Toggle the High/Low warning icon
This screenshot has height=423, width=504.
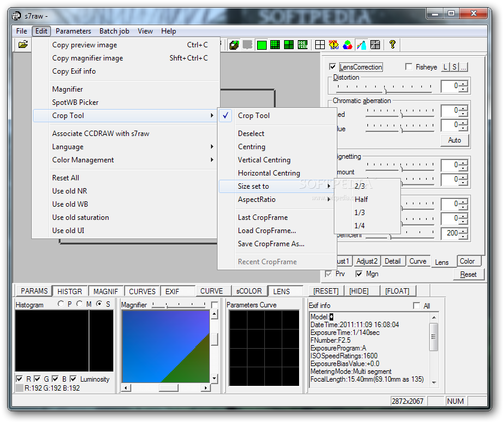click(x=334, y=45)
